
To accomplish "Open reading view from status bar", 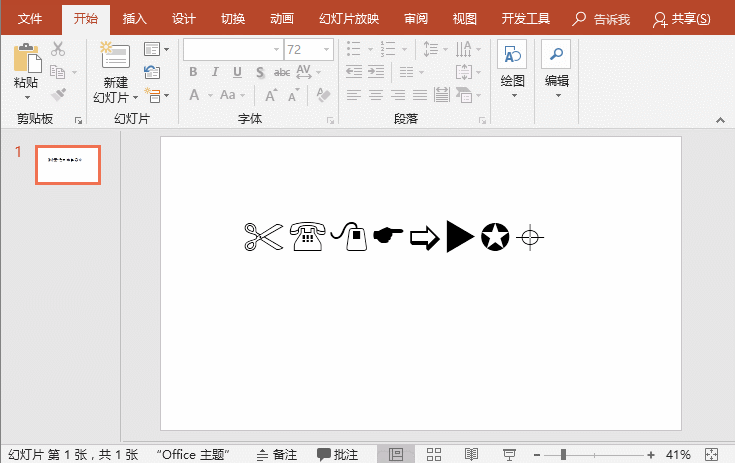I will [471, 454].
